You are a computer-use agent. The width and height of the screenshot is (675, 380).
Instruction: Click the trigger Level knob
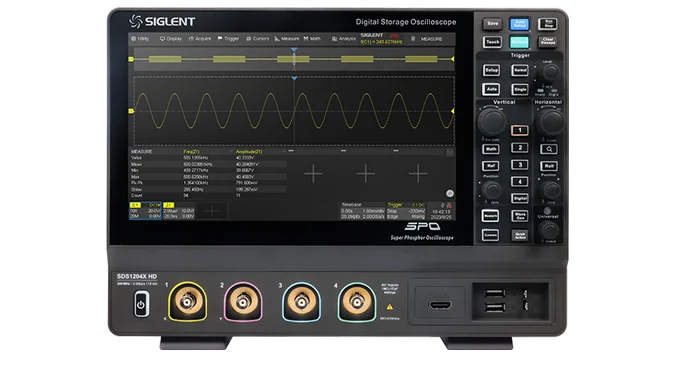click(x=549, y=72)
